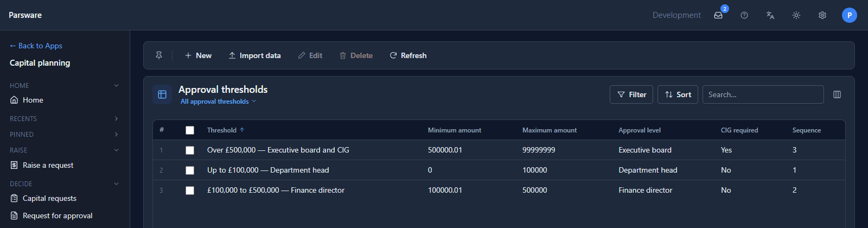The height and width of the screenshot is (228, 868).
Task: Collapse the DECIDE sidebar section
Action: coord(65,183)
